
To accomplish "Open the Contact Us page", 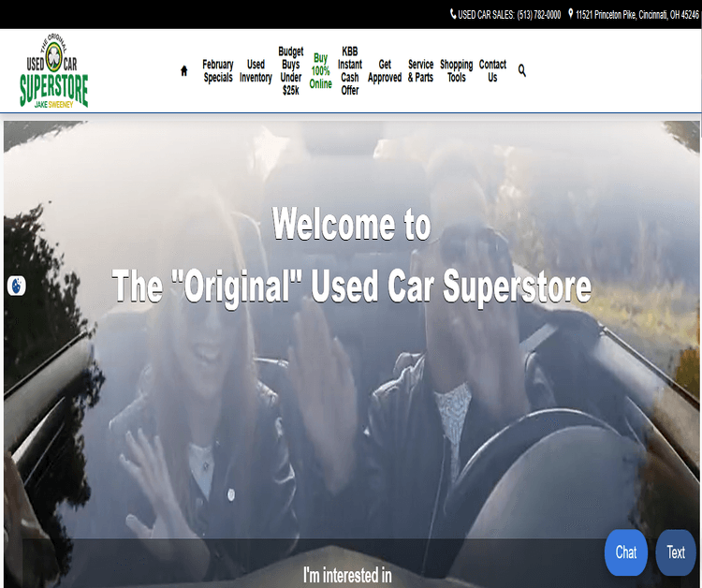I will [x=492, y=71].
